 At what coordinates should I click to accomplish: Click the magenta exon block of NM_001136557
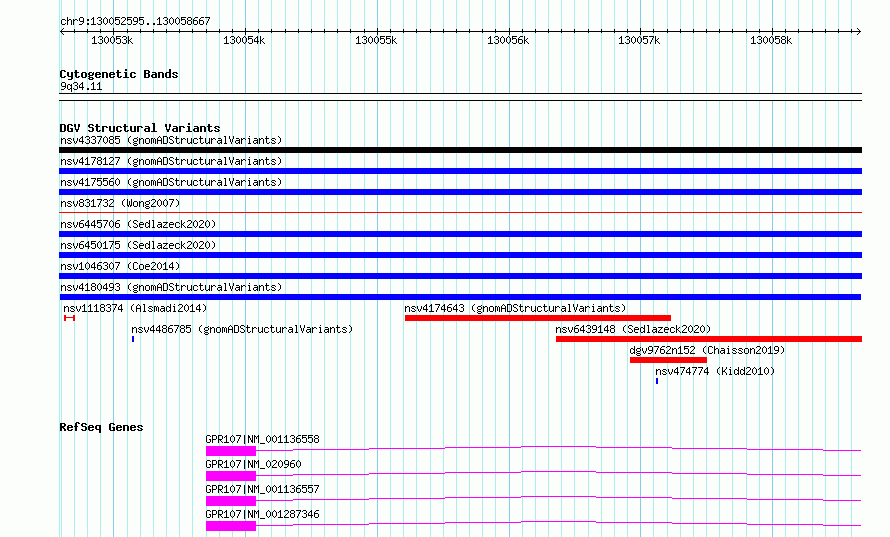(x=231, y=501)
